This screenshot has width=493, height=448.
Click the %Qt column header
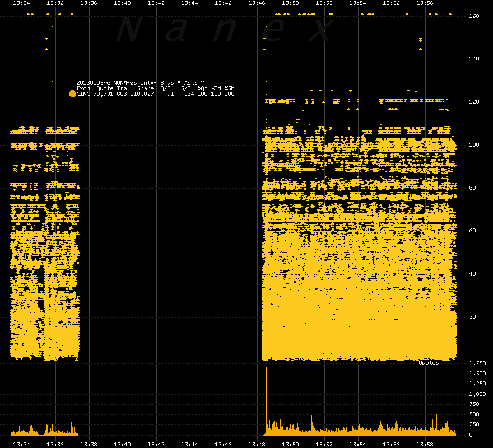coord(202,88)
